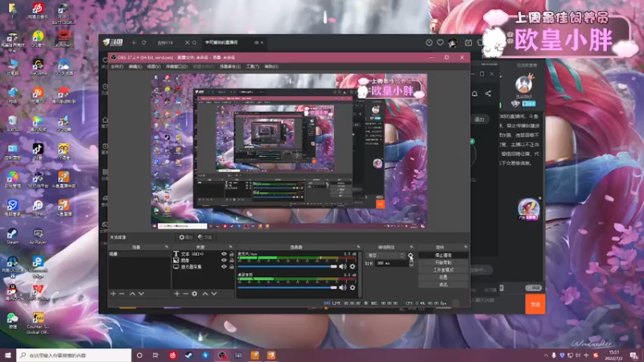Open WeGame desktop shortcut
The height and width of the screenshot is (362, 644).
38,67
